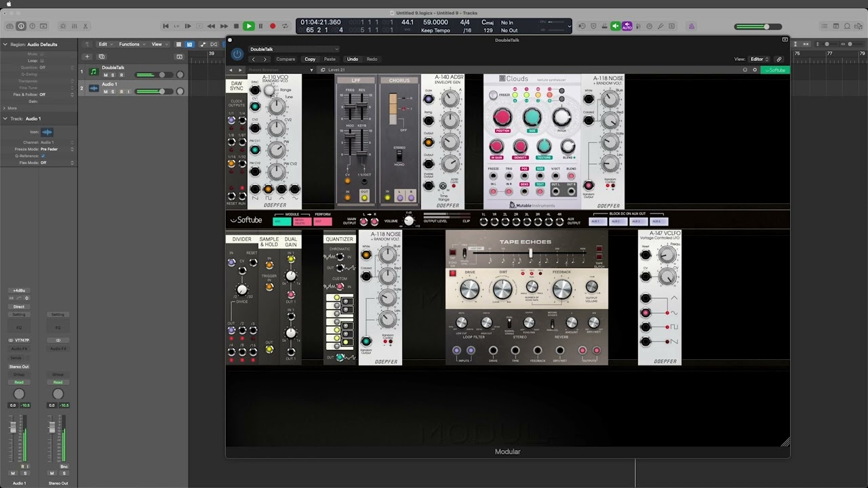Screen dimensions: 868x488
Task: Open the Smart Controls dial icon
Action: 62,26
